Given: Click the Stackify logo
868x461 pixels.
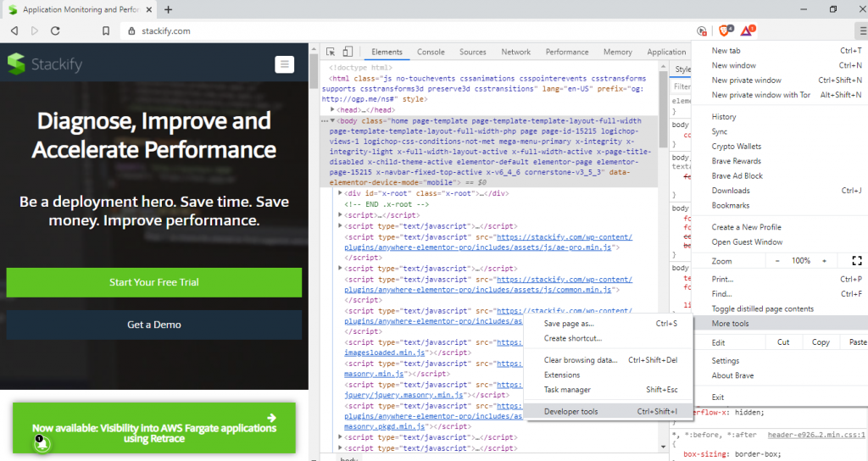Looking at the screenshot, I should point(45,64).
